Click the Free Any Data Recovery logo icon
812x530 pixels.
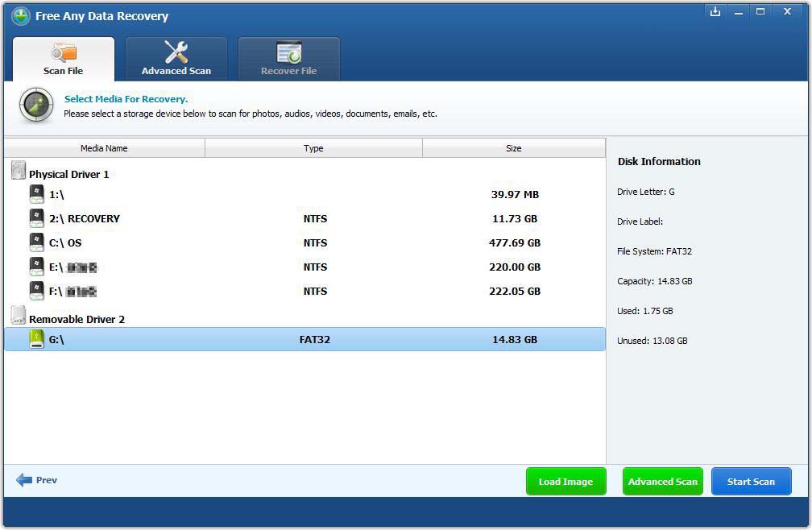pyautogui.click(x=20, y=16)
